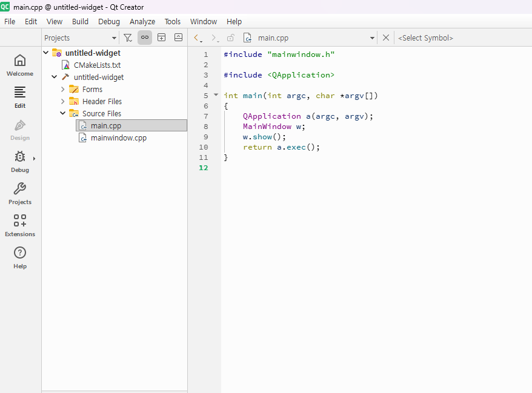The image size is (532, 393).
Task: Open the Build menu
Action: coord(80,21)
